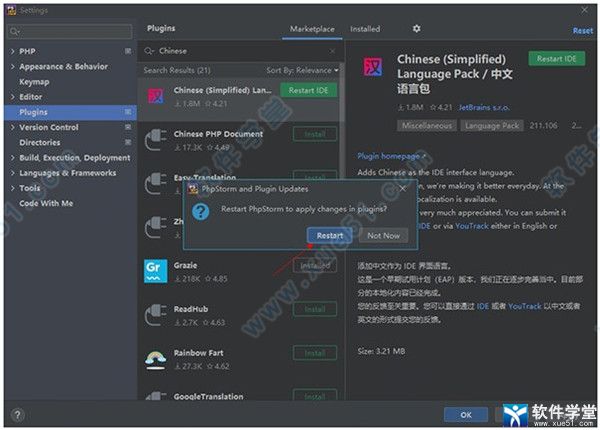
Task: Click the Size: 3.21 MB text
Action: 381,351
